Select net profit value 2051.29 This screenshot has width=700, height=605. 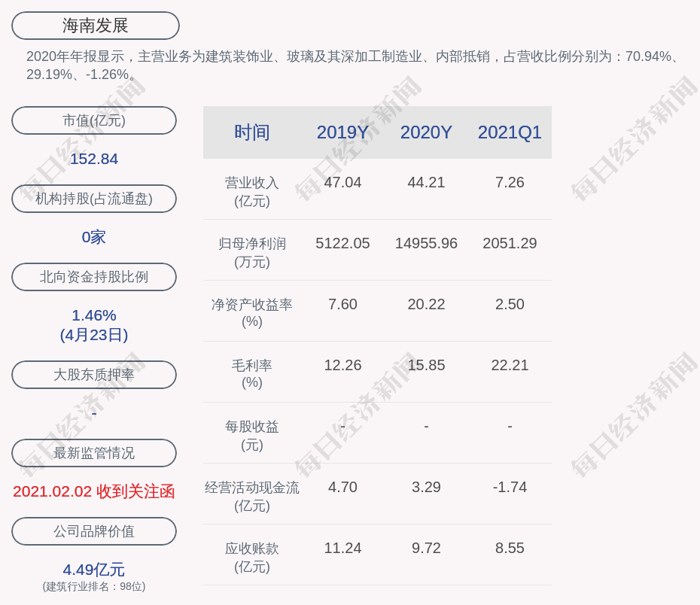510,243
